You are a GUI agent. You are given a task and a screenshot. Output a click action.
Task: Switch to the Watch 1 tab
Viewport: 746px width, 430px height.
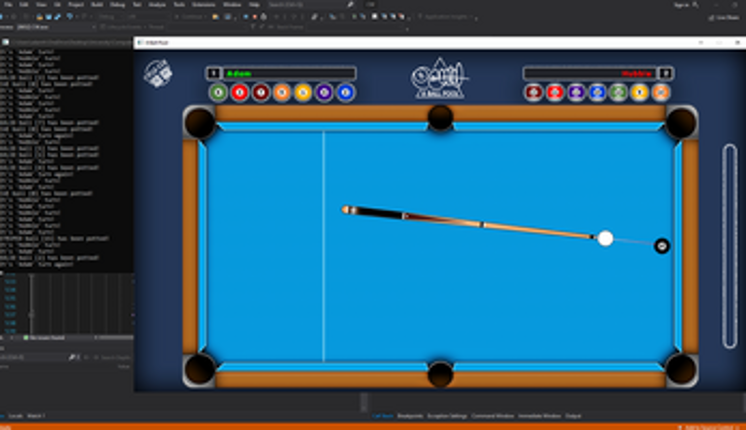pyautogui.click(x=36, y=416)
